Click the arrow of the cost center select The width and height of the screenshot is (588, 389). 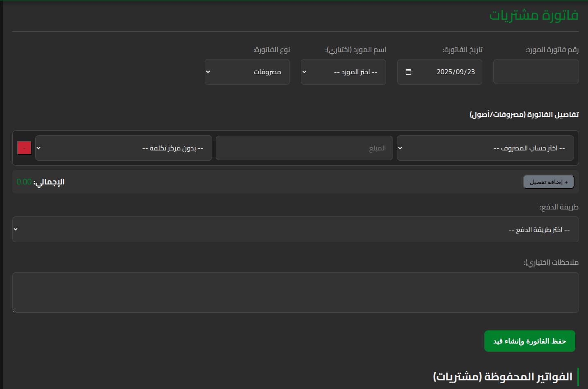tap(38, 148)
